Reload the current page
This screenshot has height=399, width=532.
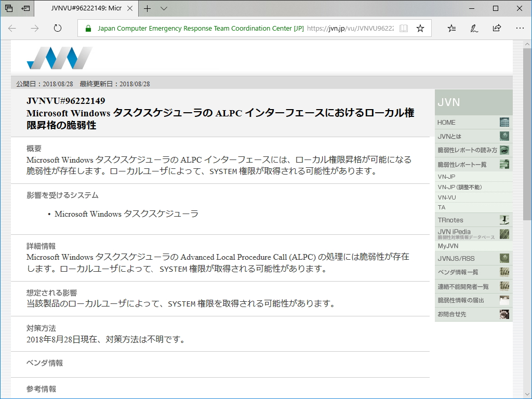coord(57,29)
